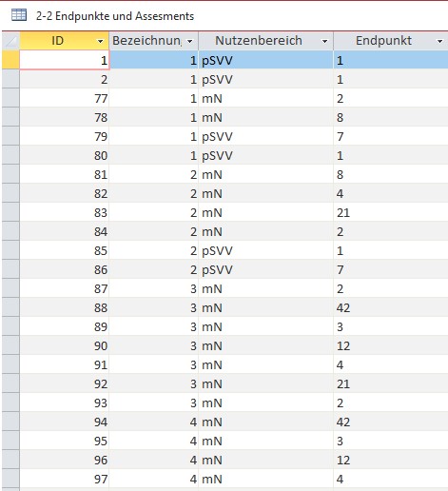This screenshot has height=491, width=448.
Task: Open Bezeichnung column filter dropdown arrow
Action: pos(189,41)
